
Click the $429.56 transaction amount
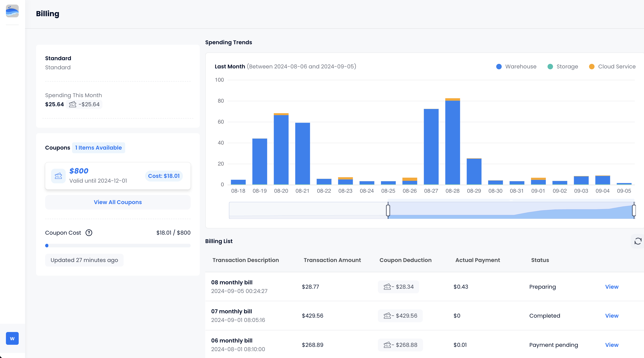[312, 316]
